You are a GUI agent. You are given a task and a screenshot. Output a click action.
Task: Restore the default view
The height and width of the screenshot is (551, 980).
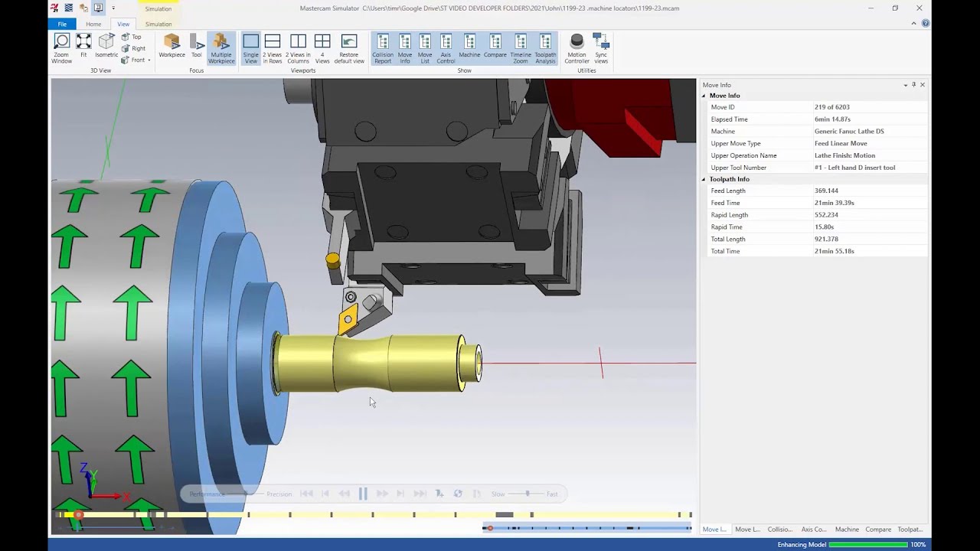tap(349, 48)
